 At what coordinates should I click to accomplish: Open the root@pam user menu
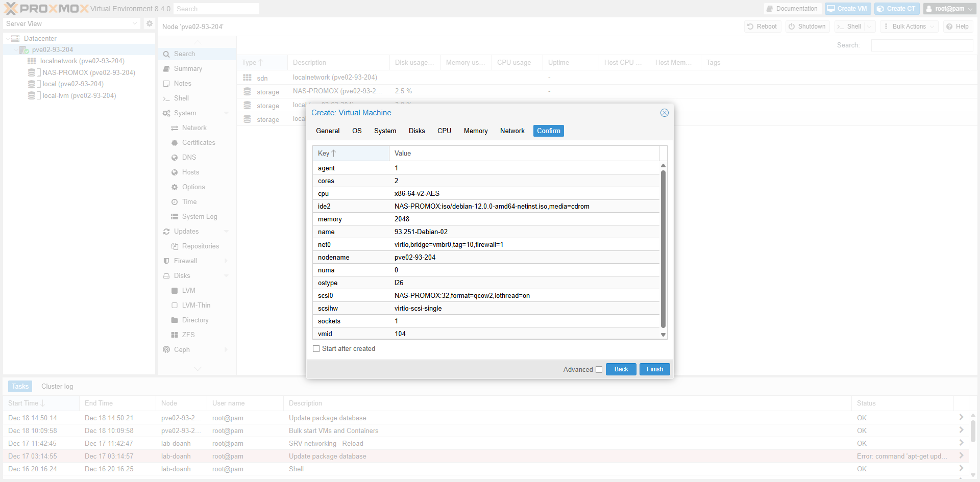[x=948, y=8]
